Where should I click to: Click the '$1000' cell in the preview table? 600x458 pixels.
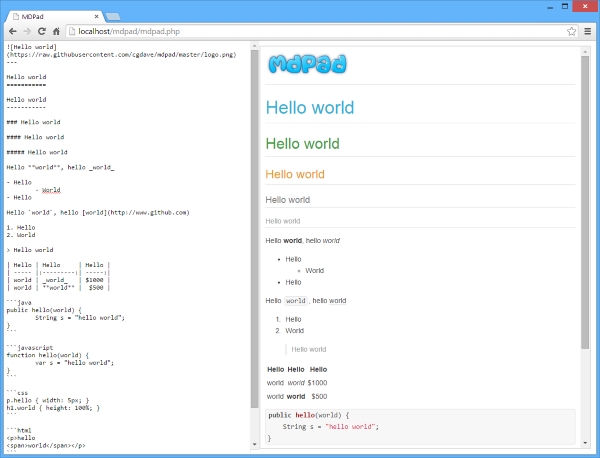tap(317, 383)
